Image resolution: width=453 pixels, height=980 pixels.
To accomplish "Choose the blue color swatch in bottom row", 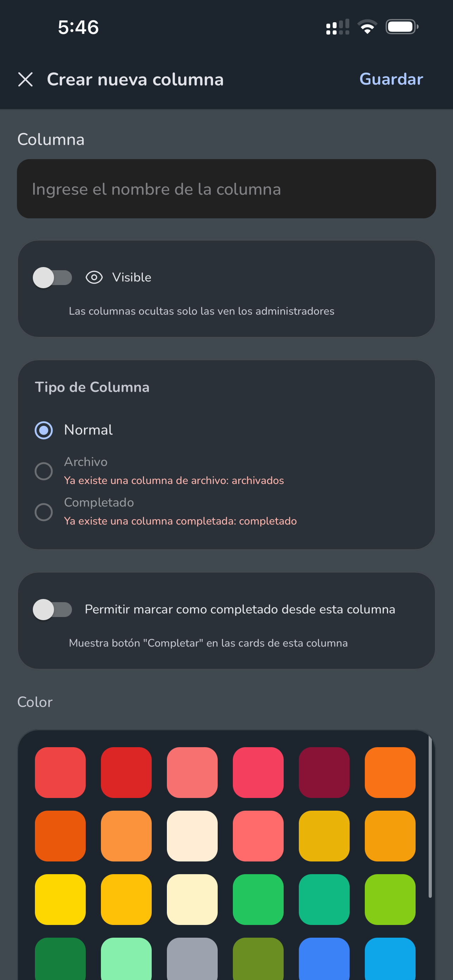I will click(324, 959).
